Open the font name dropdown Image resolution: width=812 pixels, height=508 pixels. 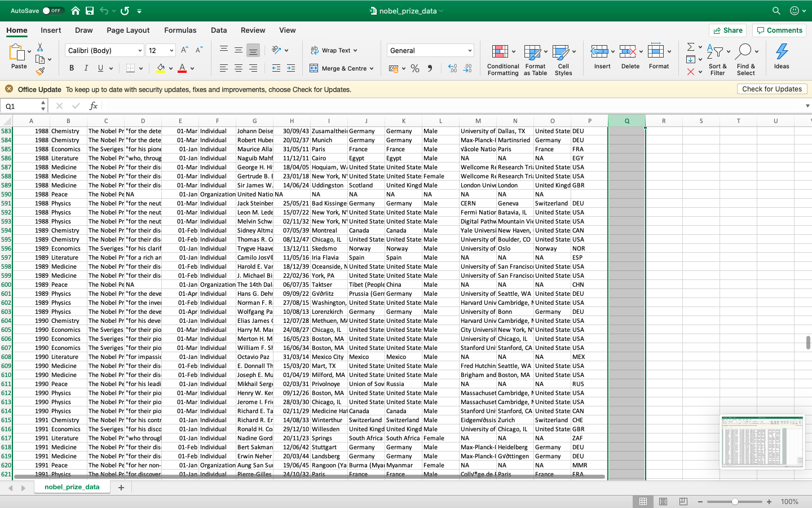point(140,50)
